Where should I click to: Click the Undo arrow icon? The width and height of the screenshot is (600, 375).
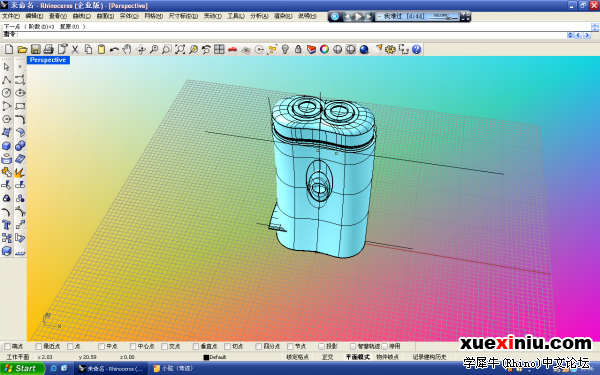tap(114, 49)
